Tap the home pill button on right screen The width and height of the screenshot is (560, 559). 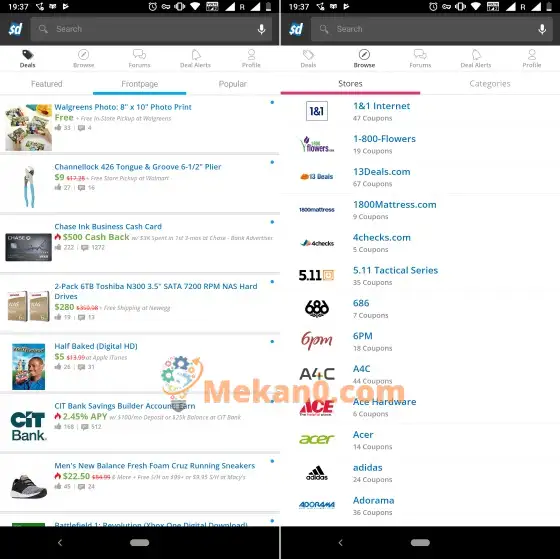click(x=420, y=543)
